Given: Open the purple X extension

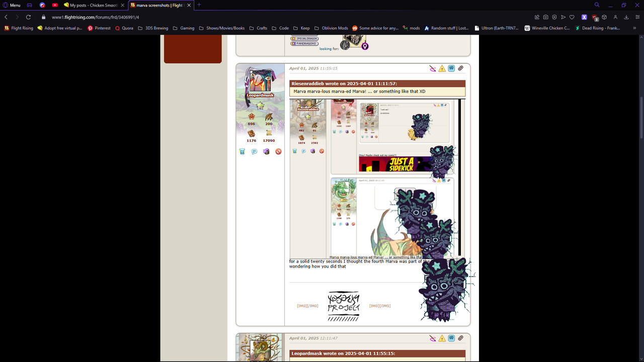Looking at the screenshot, I should coord(584,17).
